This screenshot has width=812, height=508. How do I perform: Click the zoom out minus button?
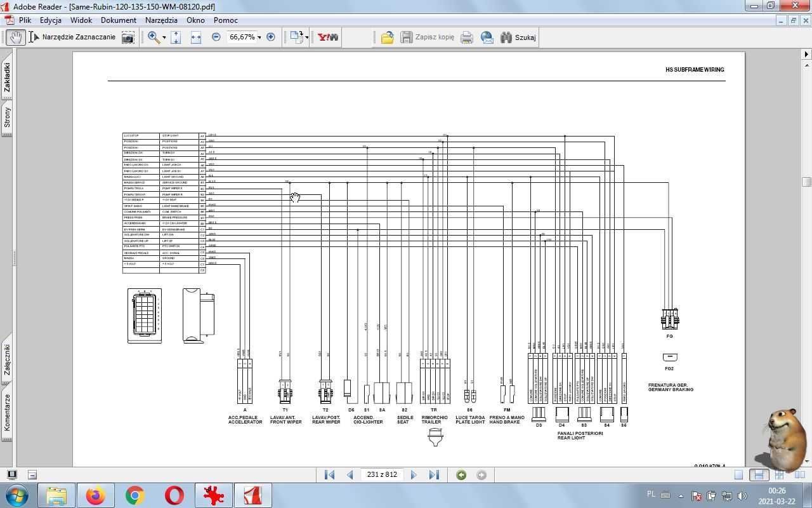[x=216, y=37]
